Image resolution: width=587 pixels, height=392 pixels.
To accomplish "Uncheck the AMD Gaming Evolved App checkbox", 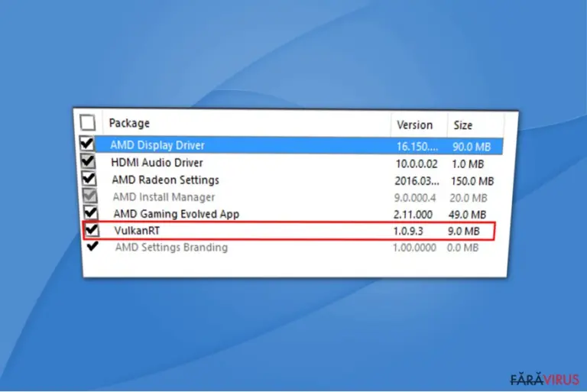I will [x=91, y=212].
